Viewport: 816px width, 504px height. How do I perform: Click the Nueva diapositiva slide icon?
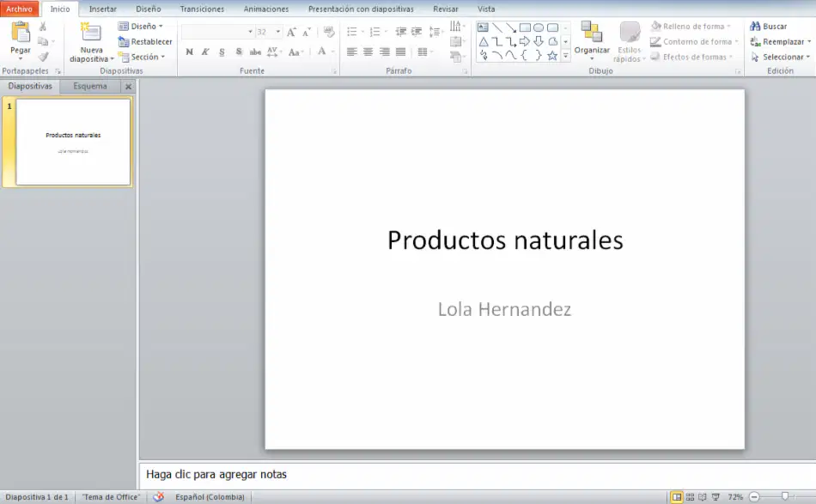click(x=91, y=33)
